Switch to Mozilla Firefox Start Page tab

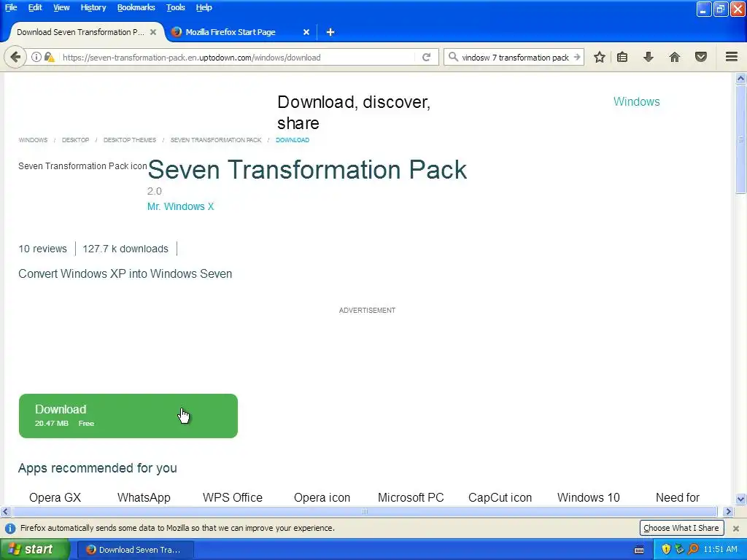[241, 32]
